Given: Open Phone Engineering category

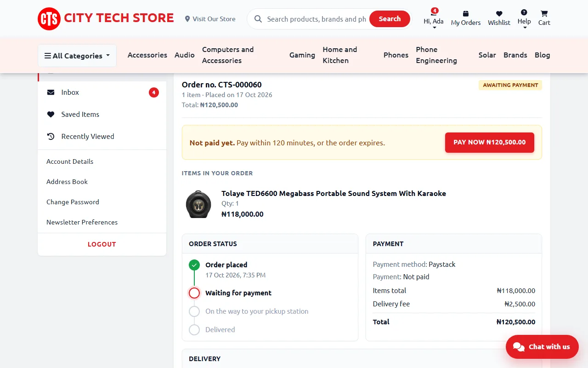Looking at the screenshot, I should [443, 55].
